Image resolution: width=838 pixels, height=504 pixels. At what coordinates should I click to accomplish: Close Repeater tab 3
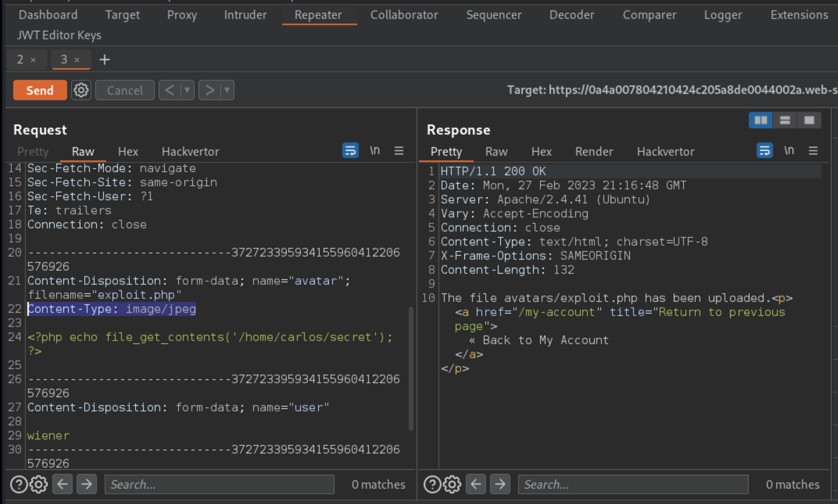point(77,60)
